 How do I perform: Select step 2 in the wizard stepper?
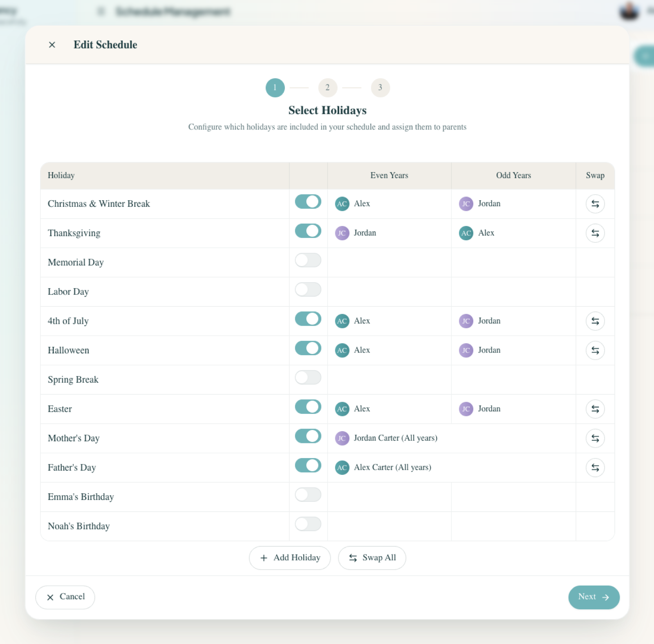coord(327,87)
